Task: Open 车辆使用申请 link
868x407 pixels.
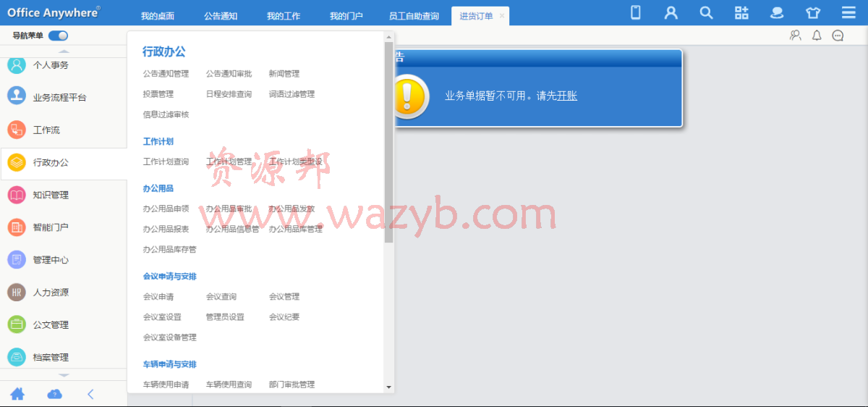Action: pos(166,385)
